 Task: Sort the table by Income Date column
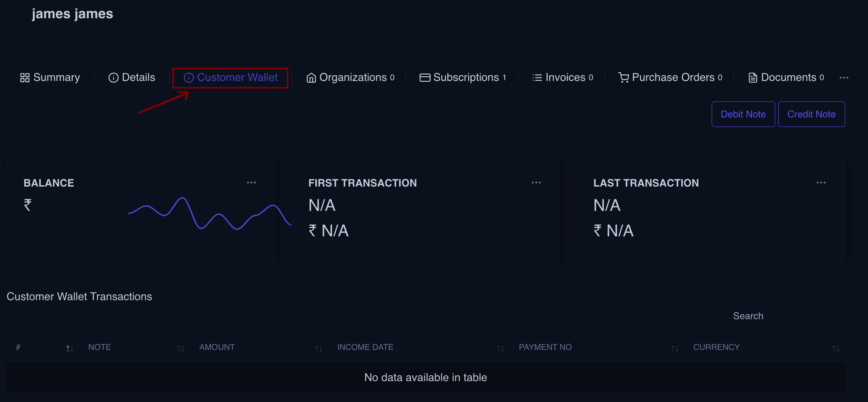tap(365, 347)
